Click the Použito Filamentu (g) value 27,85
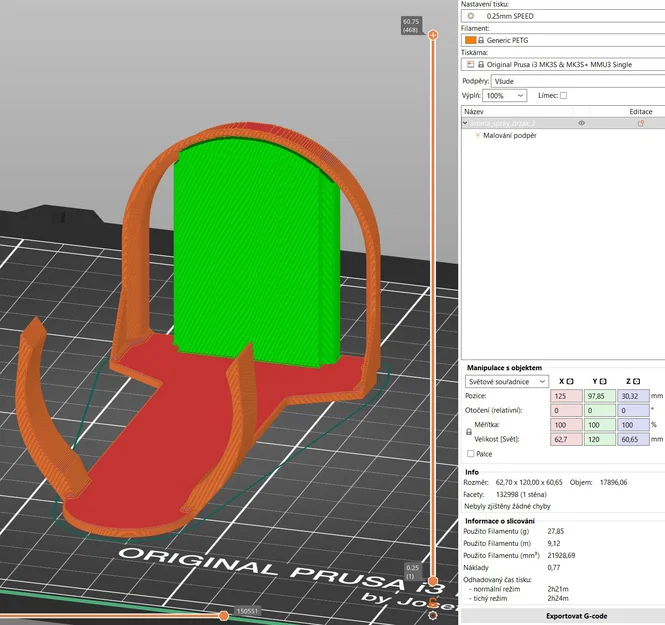Screen dimensions: 665x625 (x=556, y=531)
